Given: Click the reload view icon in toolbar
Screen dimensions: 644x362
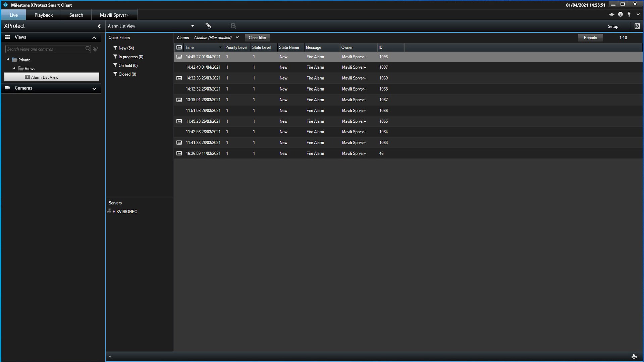Looking at the screenshot, I should click(208, 26).
